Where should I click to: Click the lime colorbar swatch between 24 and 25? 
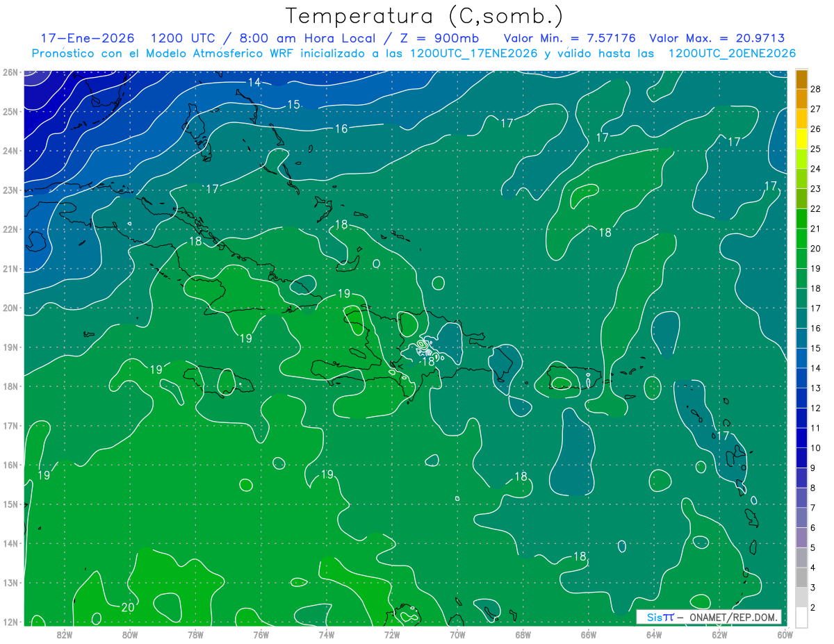click(801, 159)
